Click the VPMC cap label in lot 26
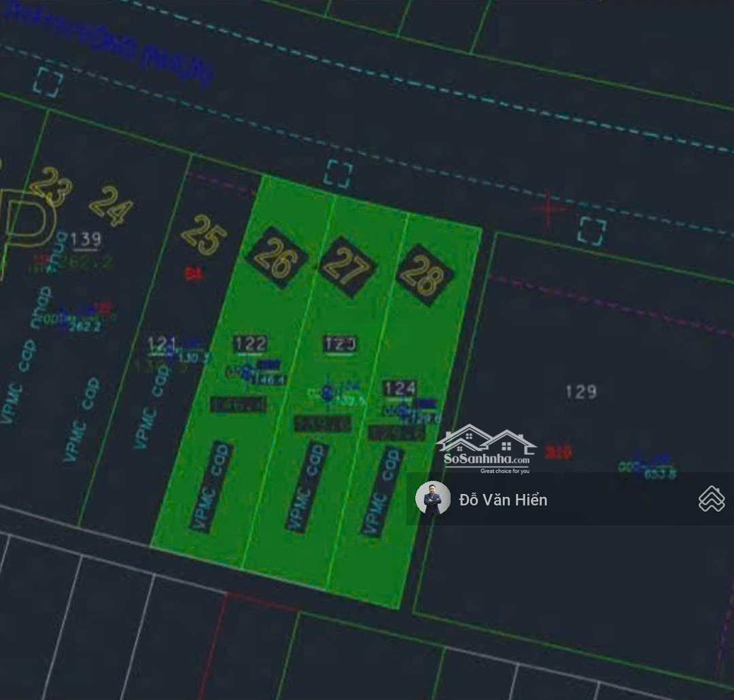The image size is (734, 700). click(x=211, y=487)
